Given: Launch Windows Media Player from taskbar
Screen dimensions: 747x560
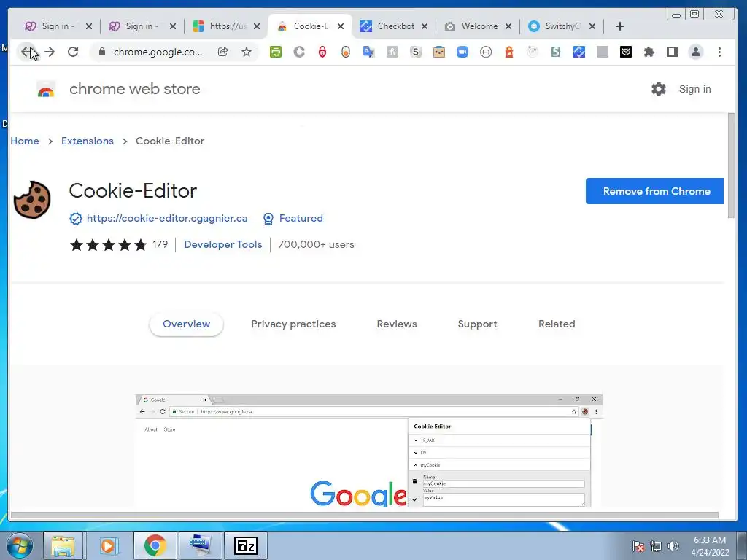Looking at the screenshot, I should 109,545.
